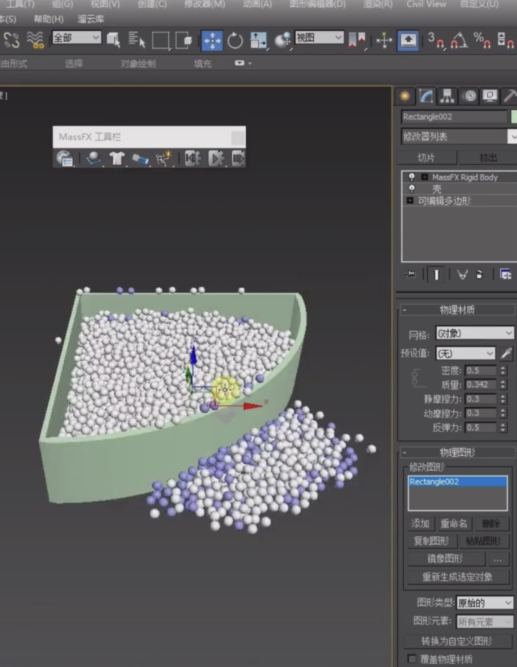This screenshot has width=517, height=667.
Task: Click the 镜像图形 button
Action: 446,559
